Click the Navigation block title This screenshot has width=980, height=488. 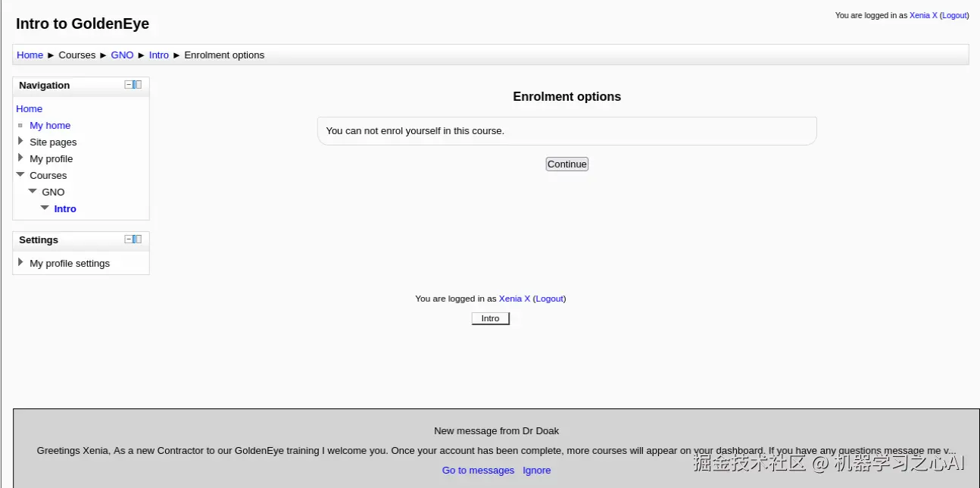44,85
